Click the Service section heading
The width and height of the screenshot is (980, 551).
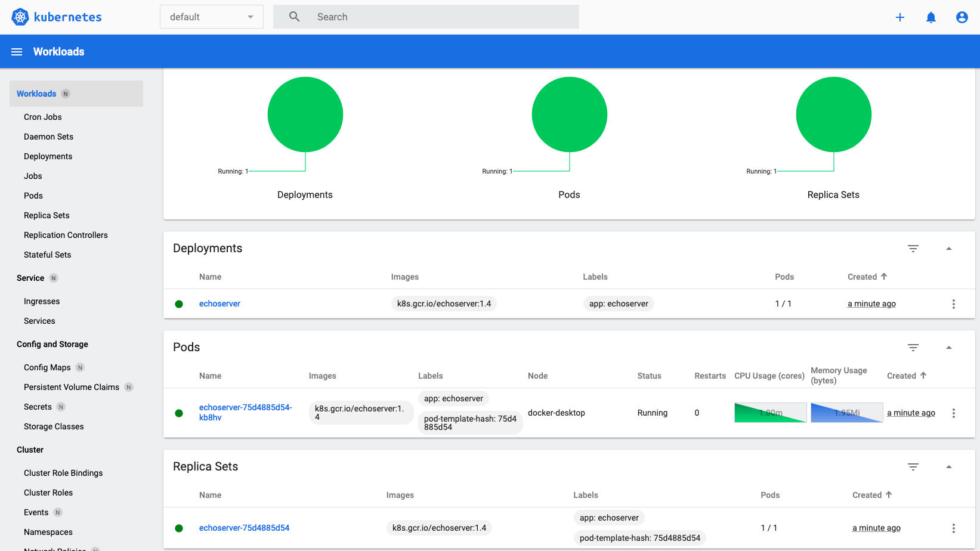pos(30,278)
